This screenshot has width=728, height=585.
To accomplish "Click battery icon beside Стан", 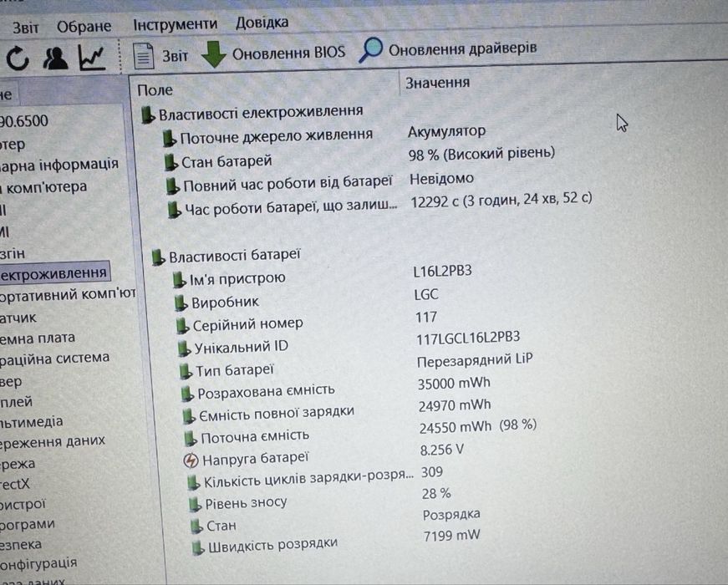I will (x=196, y=526).
